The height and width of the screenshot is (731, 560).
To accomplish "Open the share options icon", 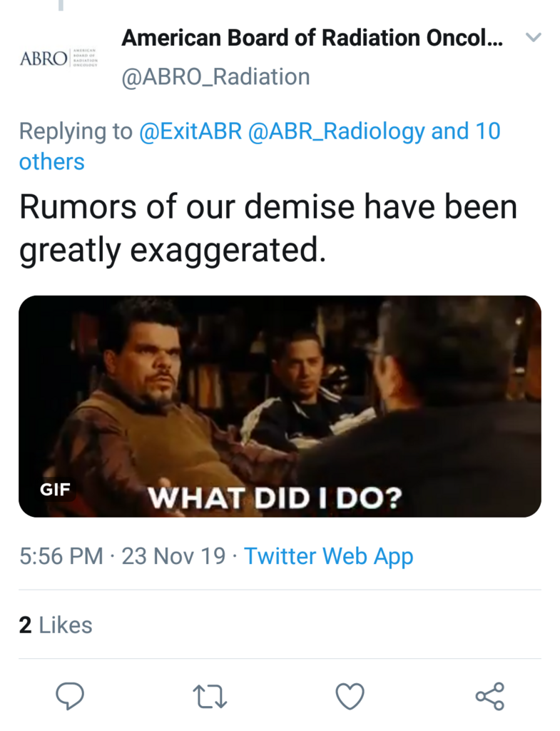I will (x=489, y=696).
